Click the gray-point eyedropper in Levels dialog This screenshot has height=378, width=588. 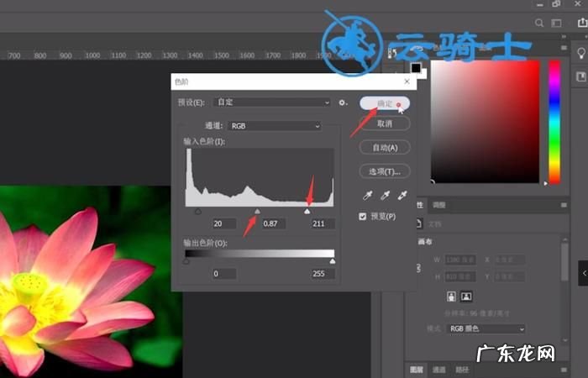tap(385, 196)
